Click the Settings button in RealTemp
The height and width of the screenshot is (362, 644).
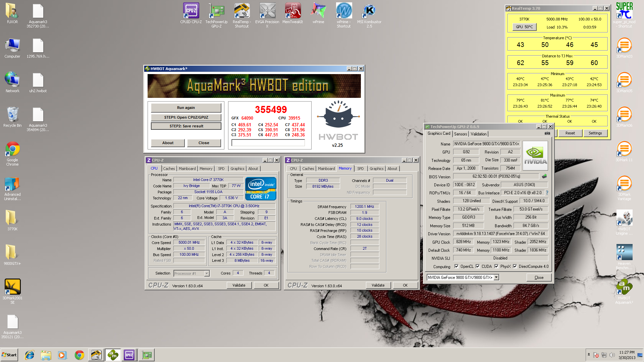[595, 133]
